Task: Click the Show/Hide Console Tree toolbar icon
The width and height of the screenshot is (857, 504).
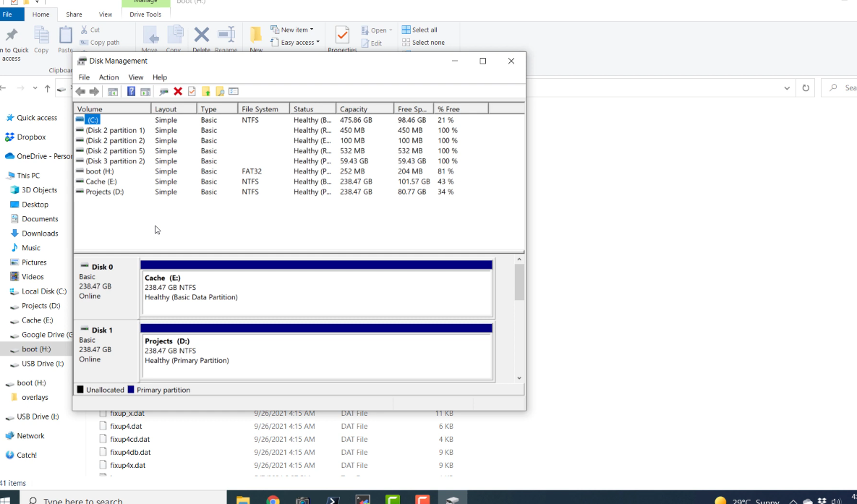Action: (113, 91)
